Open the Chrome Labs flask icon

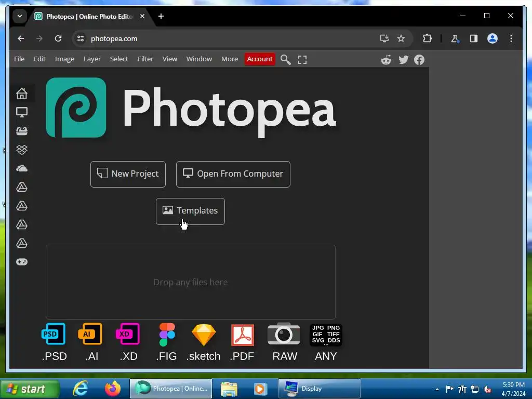(455, 38)
